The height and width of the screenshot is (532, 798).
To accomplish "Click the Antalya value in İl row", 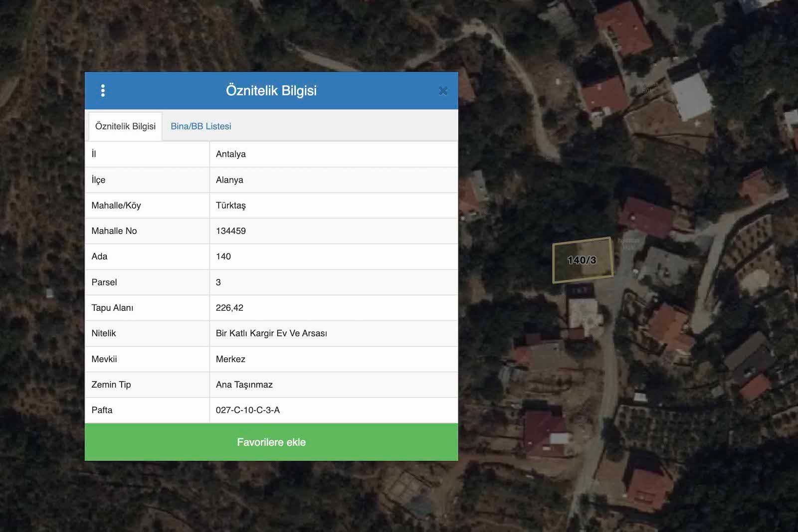I will (x=230, y=154).
